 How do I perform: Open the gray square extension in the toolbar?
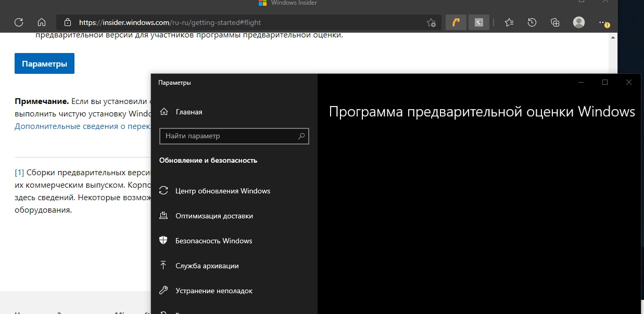tap(478, 22)
